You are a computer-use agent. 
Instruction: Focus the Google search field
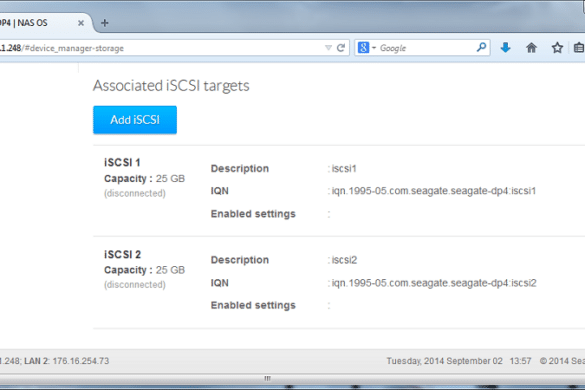point(426,48)
